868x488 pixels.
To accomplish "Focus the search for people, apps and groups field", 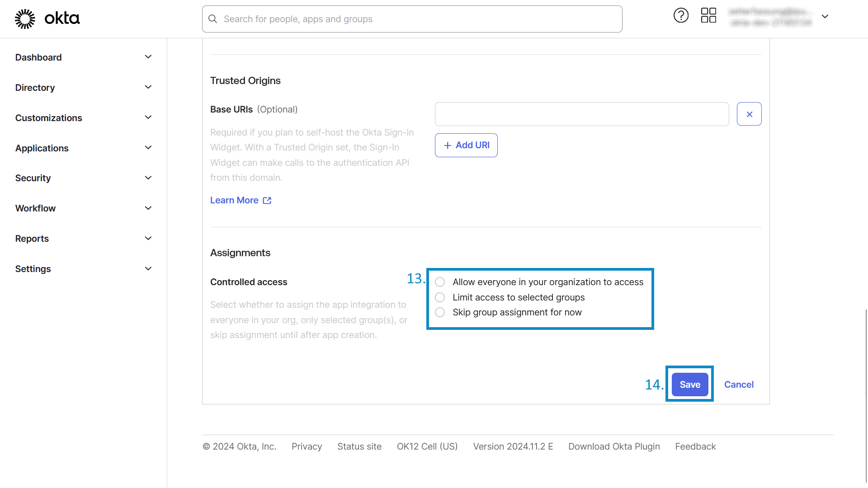I will (412, 19).
